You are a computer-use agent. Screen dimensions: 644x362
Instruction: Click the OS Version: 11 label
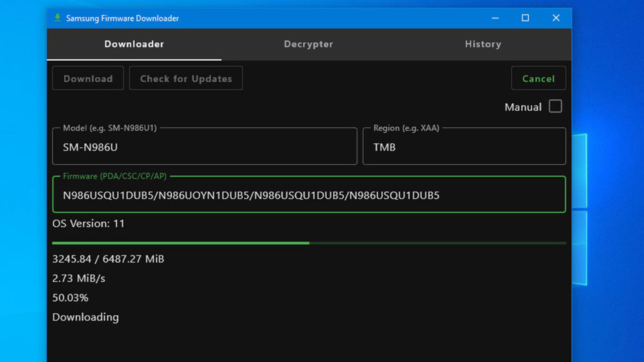[x=88, y=223]
